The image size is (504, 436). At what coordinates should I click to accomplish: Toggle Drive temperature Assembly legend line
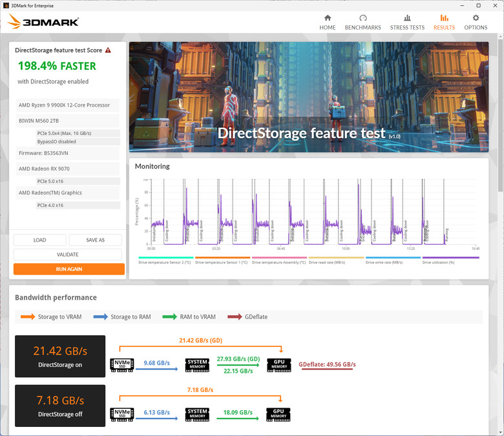click(279, 260)
